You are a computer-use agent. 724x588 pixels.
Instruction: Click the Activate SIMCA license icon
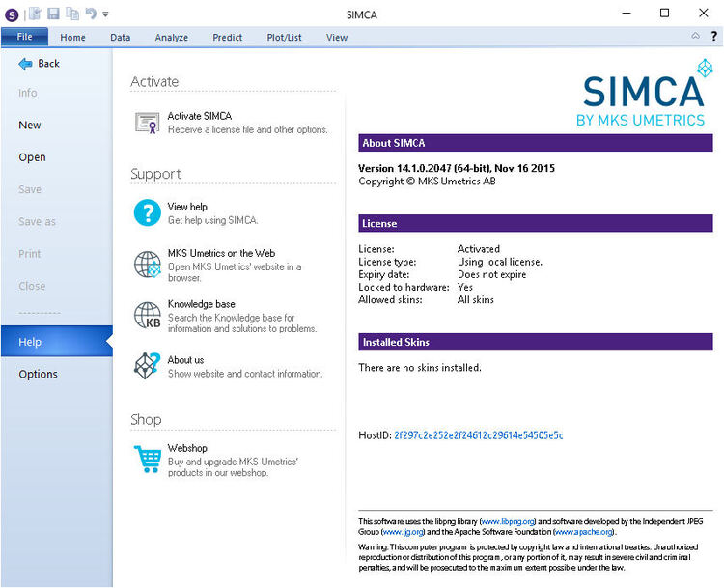point(147,123)
